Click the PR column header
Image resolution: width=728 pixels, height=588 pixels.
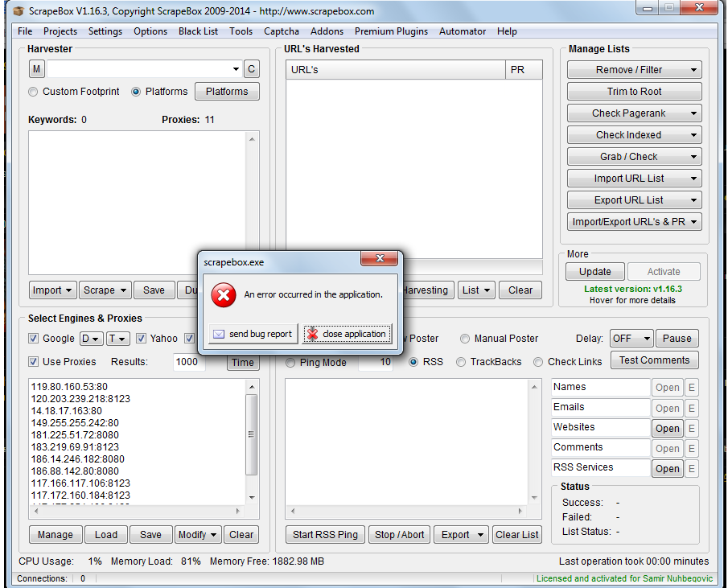(524, 70)
